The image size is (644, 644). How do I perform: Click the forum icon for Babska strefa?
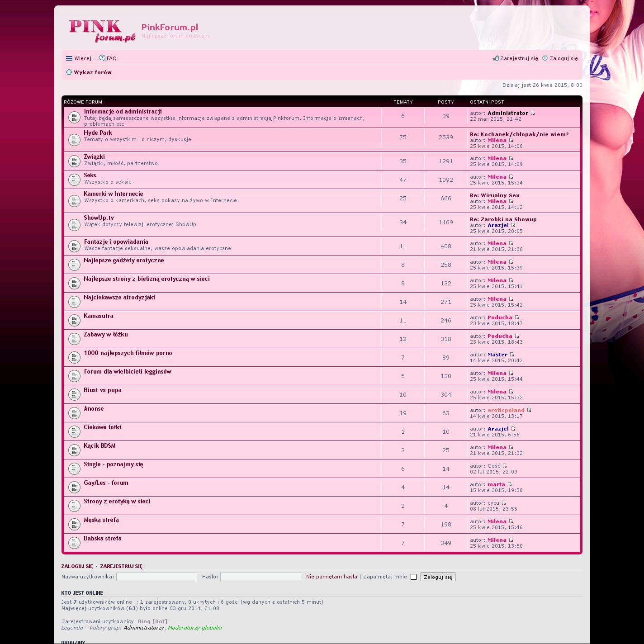click(x=74, y=543)
